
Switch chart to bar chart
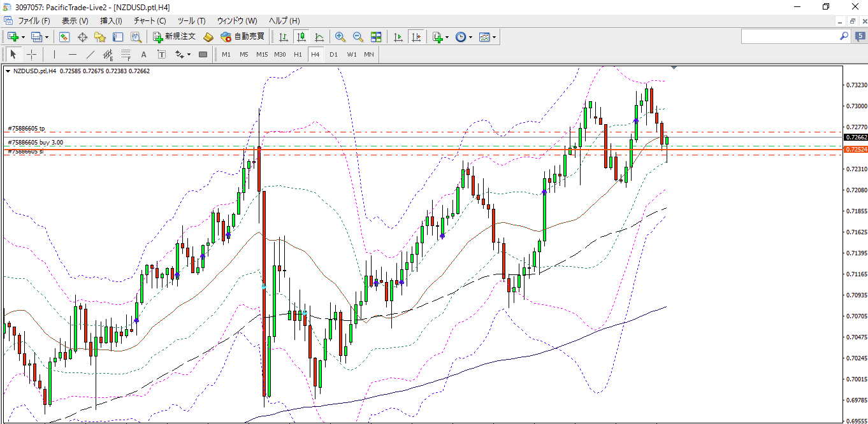pos(283,37)
